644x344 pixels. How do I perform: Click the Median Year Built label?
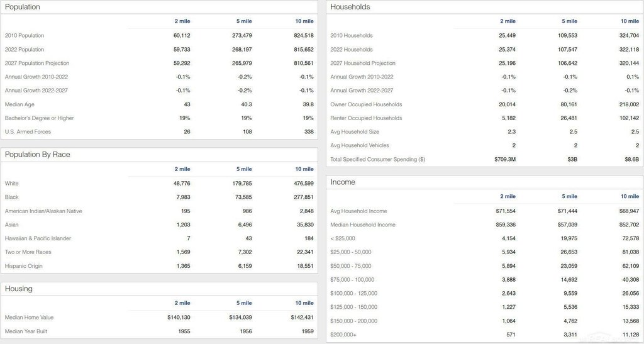(x=26, y=331)
